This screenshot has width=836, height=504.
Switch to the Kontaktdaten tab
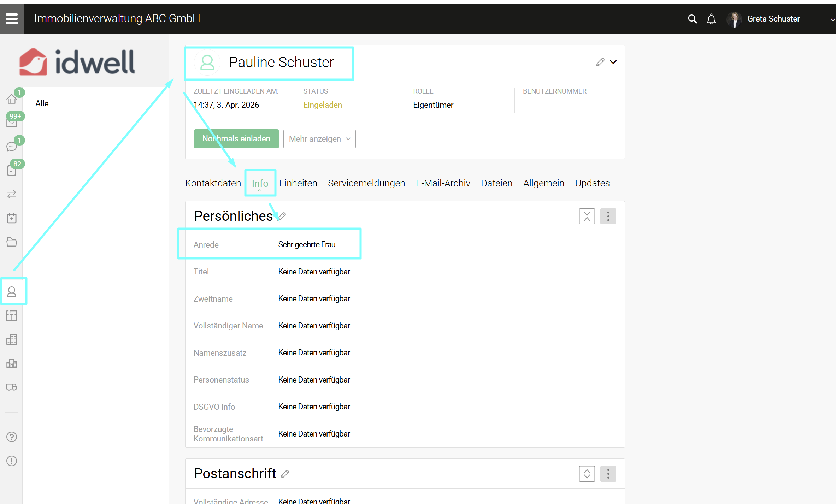[x=213, y=183]
